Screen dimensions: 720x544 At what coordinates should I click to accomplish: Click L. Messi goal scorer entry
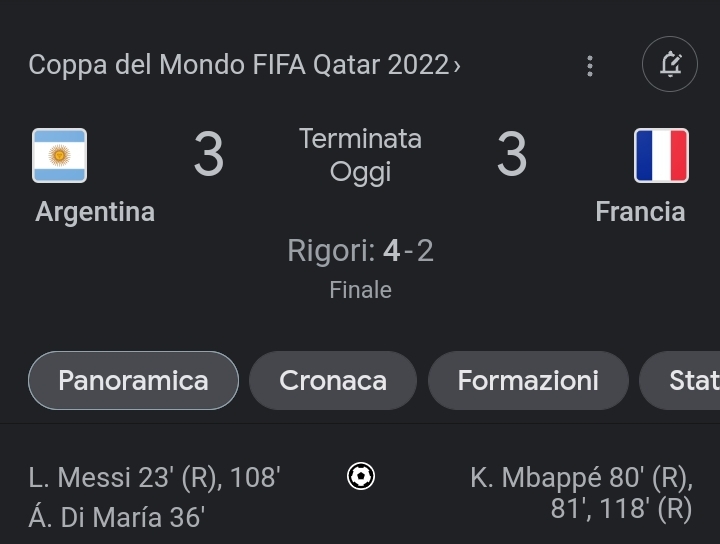(154, 478)
